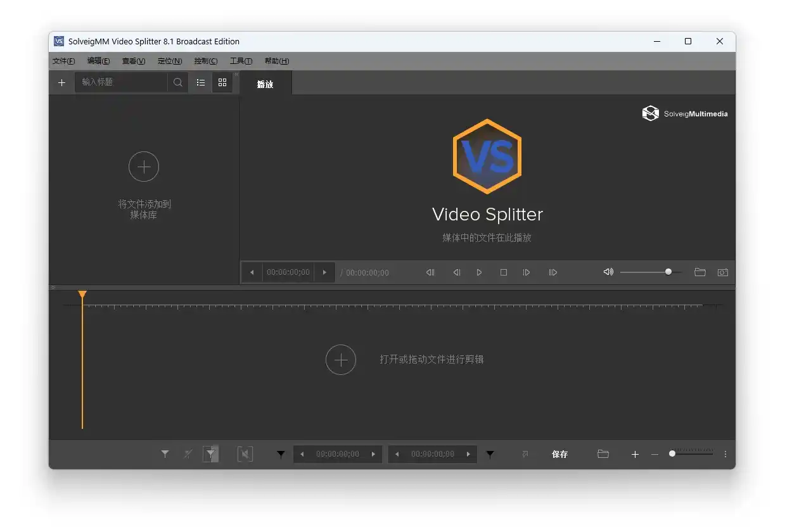The height and width of the screenshot is (532, 792).
Task: Click the dimmed arrow icon left of 保存
Action: [x=525, y=454]
